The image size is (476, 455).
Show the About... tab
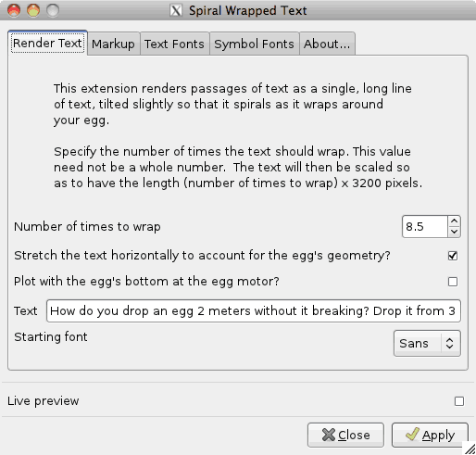(327, 44)
